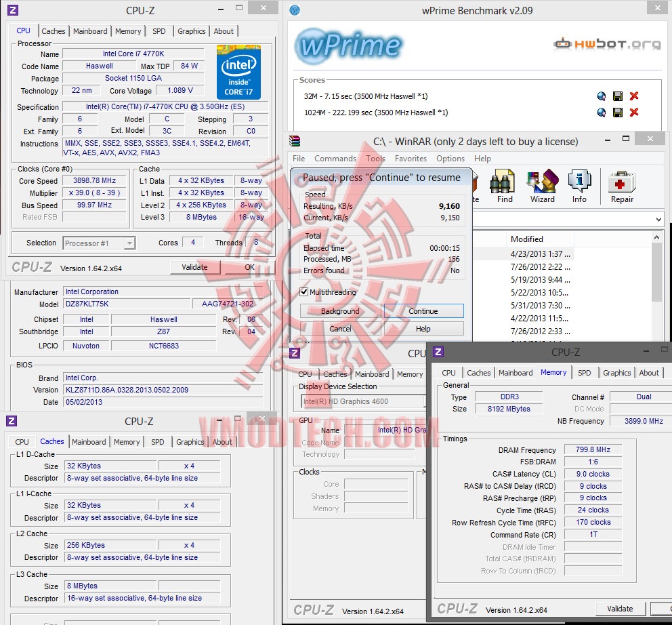Select Mainboard tab in CPU-Z Memory window
Image resolution: width=672 pixels, height=625 pixels.
point(516,373)
